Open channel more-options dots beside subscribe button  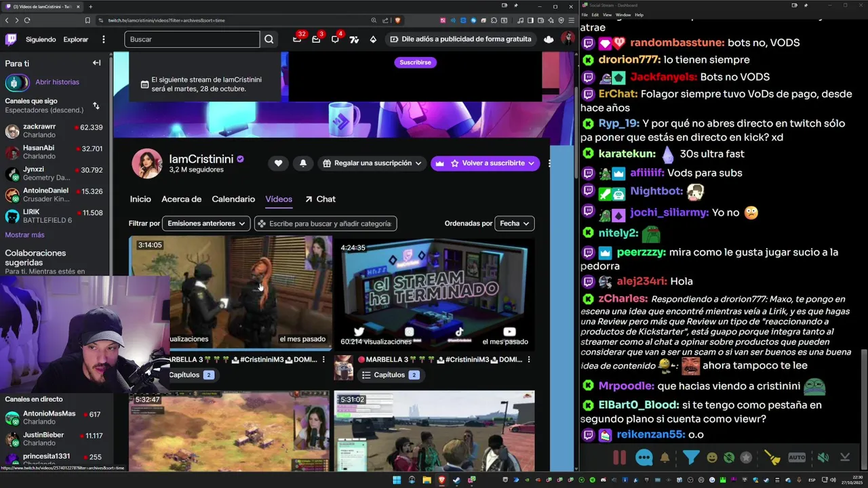click(549, 163)
